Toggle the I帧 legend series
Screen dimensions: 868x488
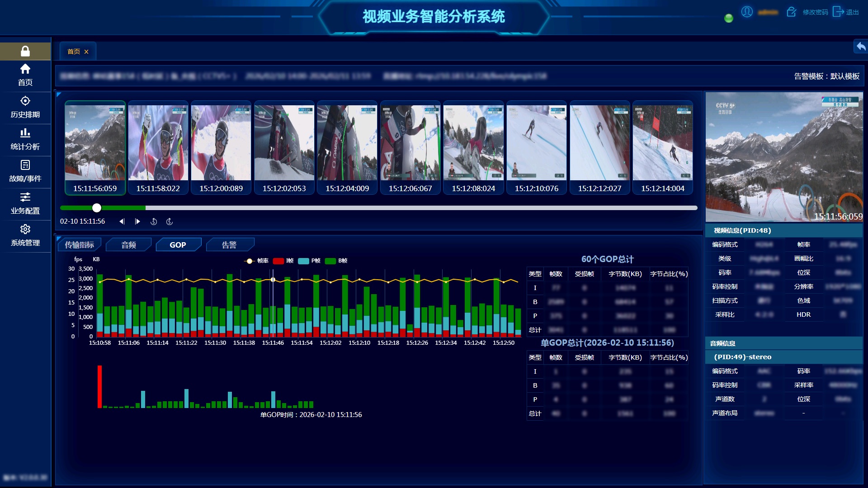click(x=283, y=261)
